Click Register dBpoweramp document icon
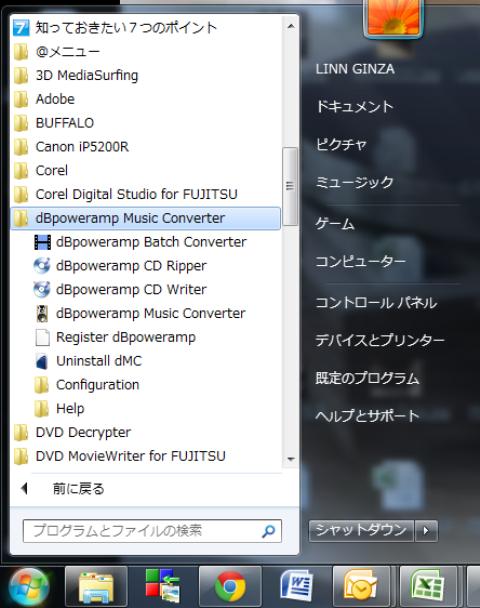This screenshot has height=608, width=480. [x=42, y=337]
